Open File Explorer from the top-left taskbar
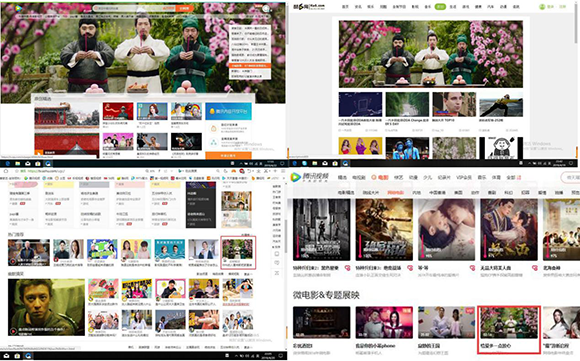 click(x=18, y=163)
